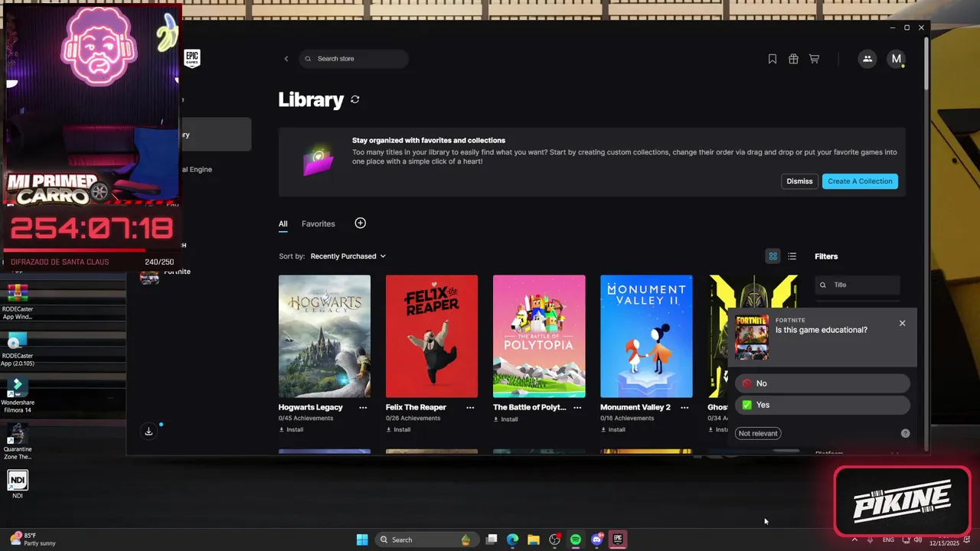Click the Epic Games logo
The image size is (980, 551).
click(x=192, y=59)
